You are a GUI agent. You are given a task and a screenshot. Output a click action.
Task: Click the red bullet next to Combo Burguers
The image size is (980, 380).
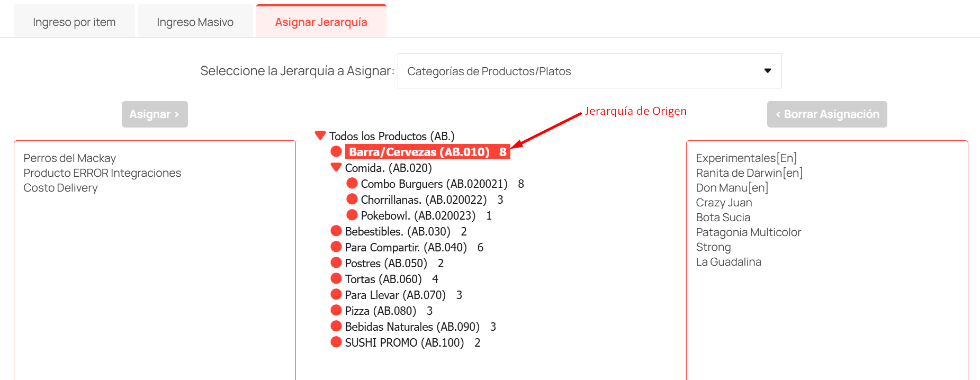(352, 183)
